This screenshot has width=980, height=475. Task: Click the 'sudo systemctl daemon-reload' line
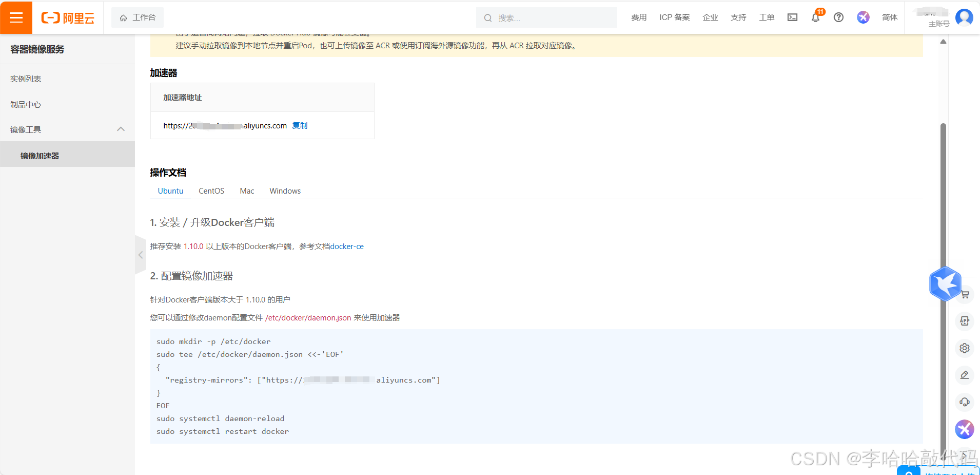point(220,419)
